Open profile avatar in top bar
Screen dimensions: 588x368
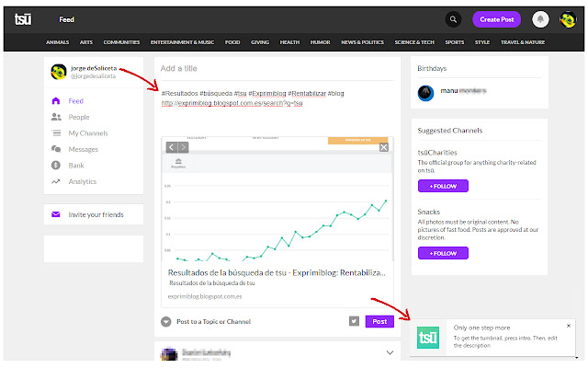point(568,19)
